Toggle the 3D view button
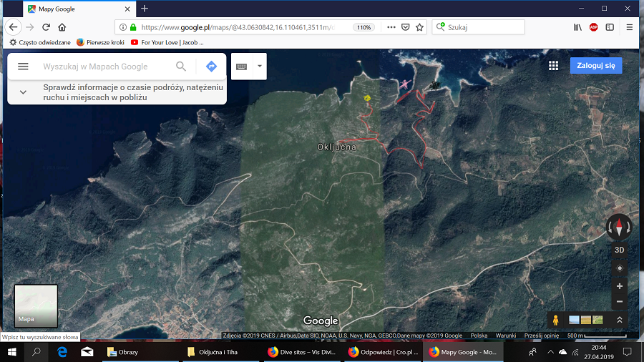The width and height of the screenshot is (644, 362). [x=620, y=250]
